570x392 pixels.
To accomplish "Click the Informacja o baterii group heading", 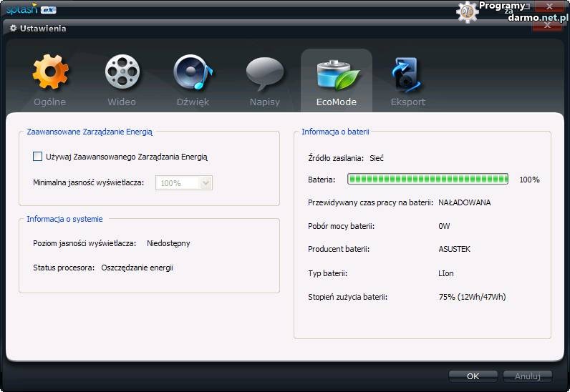I will [335, 132].
